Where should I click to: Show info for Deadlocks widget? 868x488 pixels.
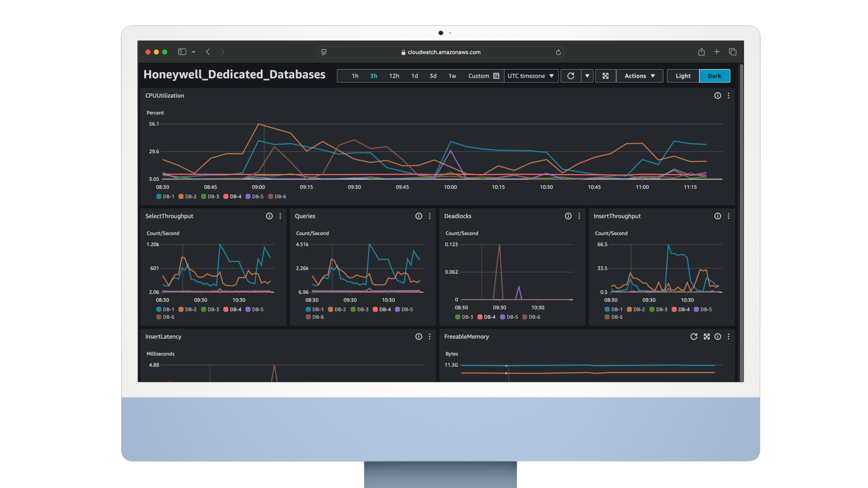[568, 216]
